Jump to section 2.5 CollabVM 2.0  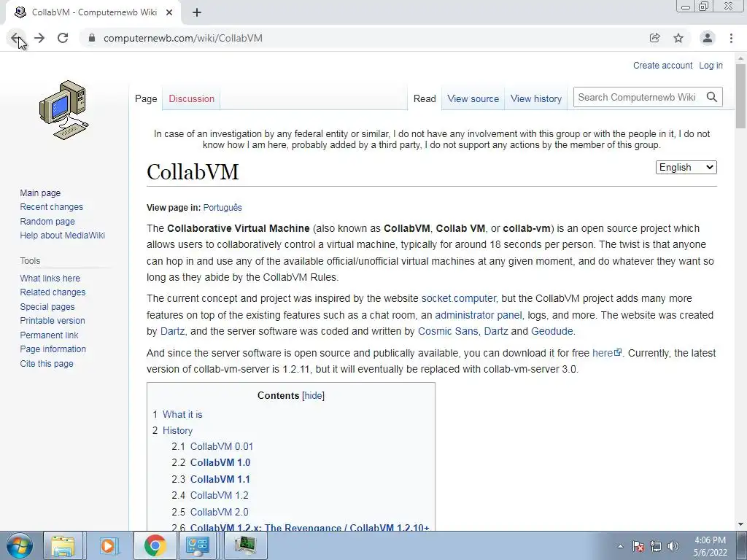[219, 513]
